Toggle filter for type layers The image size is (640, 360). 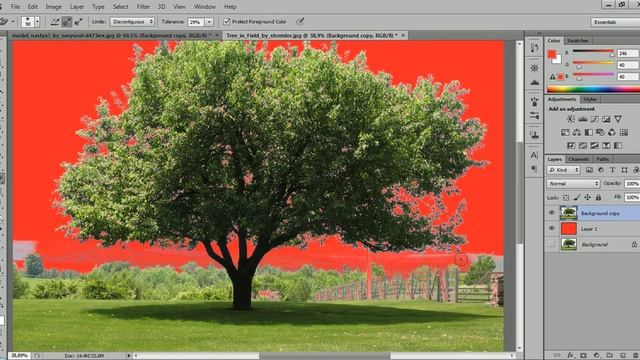(x=612, y=170)
